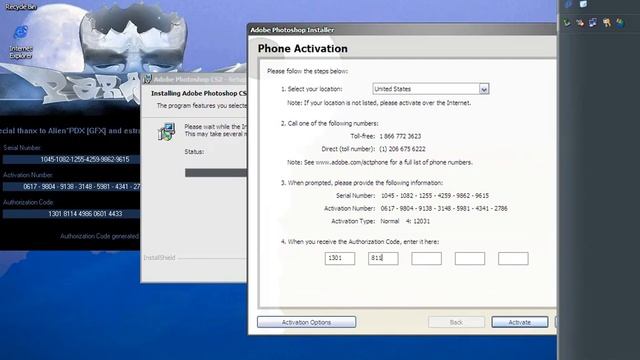Click the Activation Type value Normal 4: 12031
The image size is (640, 360).
coord(405,221)
